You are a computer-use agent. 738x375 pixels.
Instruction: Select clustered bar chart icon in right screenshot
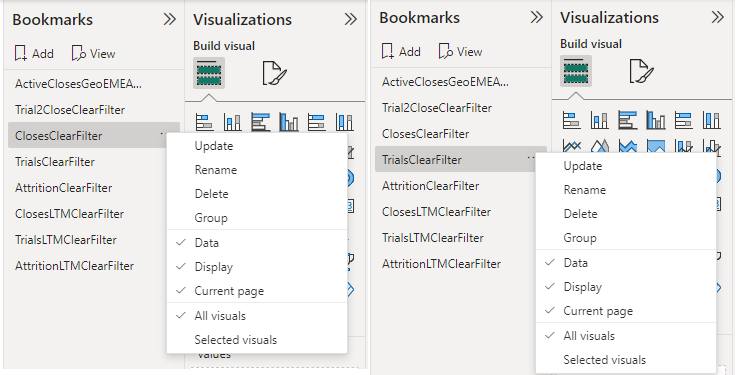pos(628,120)
